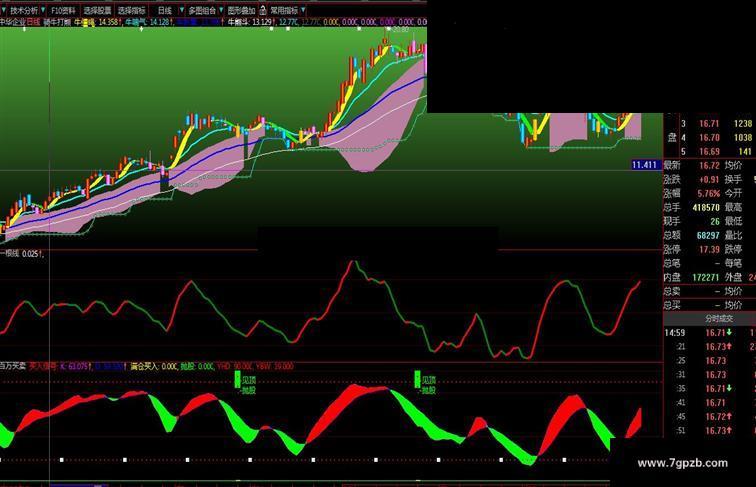Click the 最低 label in quote panel

coord(733,222)
